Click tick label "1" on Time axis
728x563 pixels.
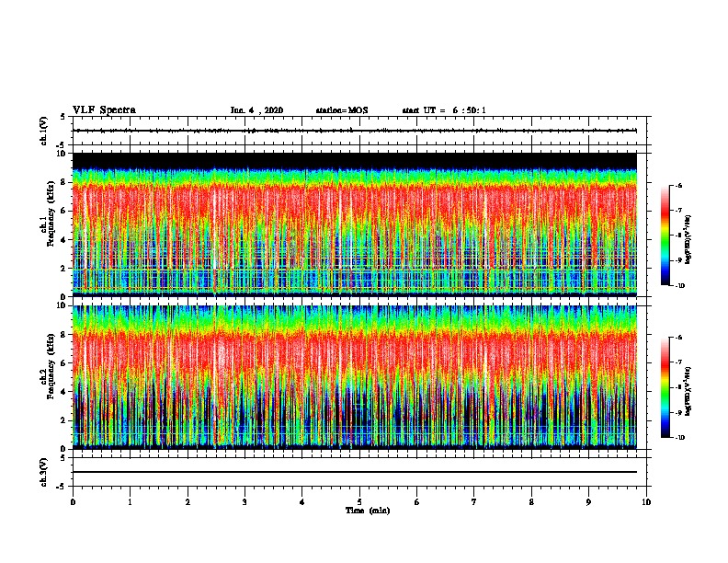[130, 502]
